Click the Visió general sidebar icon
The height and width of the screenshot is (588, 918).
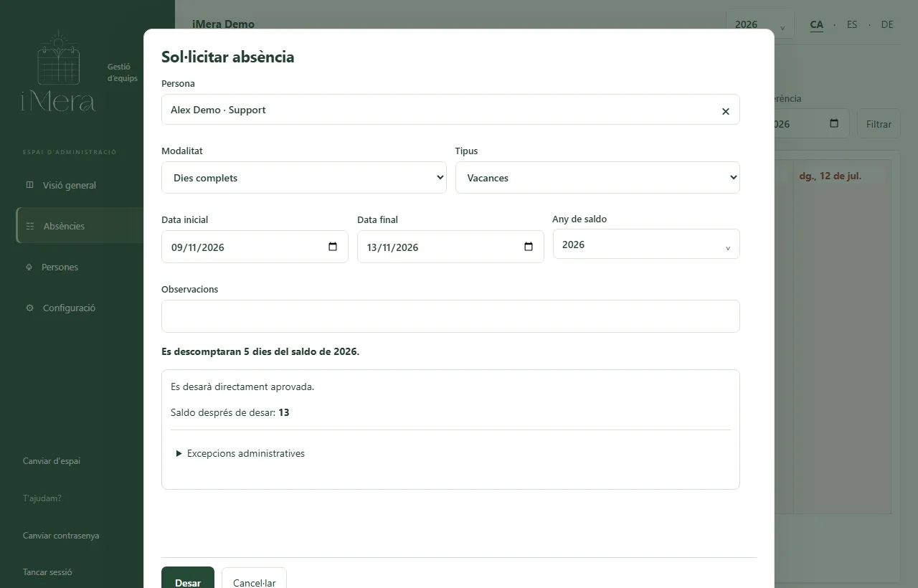pos(29,185)
